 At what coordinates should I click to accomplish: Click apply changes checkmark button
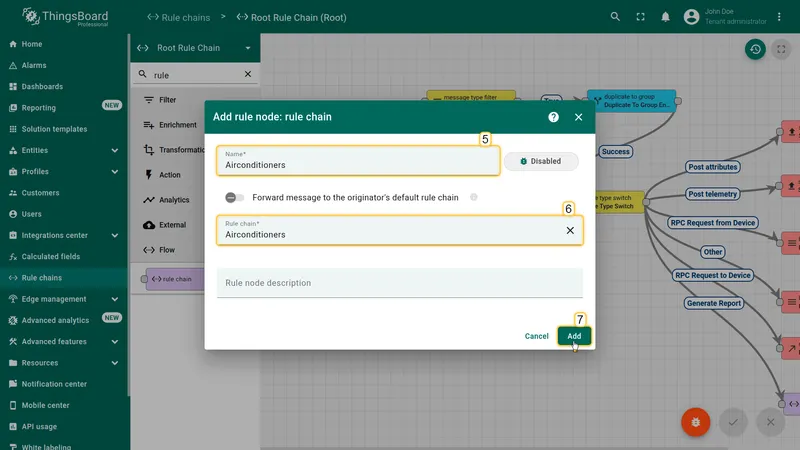click(733, 422)
